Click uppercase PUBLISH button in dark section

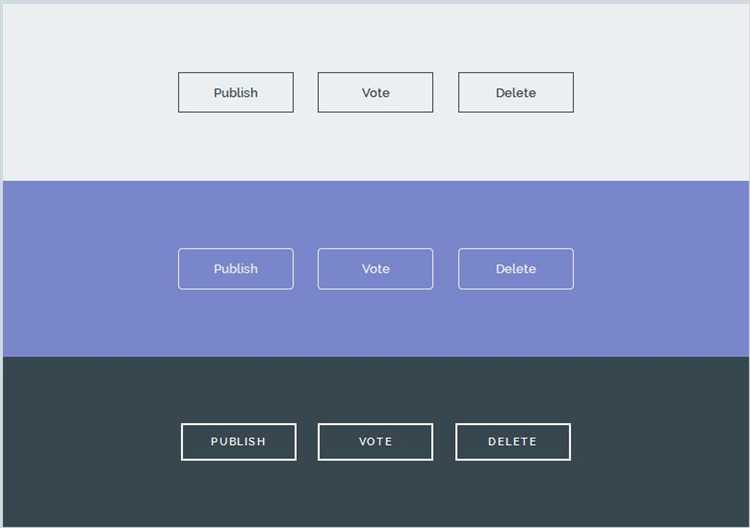(238, 442)
